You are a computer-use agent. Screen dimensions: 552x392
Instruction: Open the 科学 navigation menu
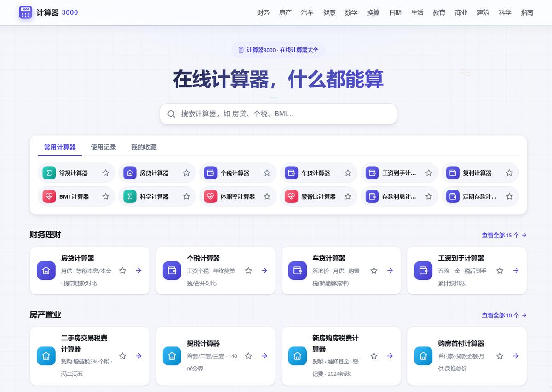click(505, 12)
